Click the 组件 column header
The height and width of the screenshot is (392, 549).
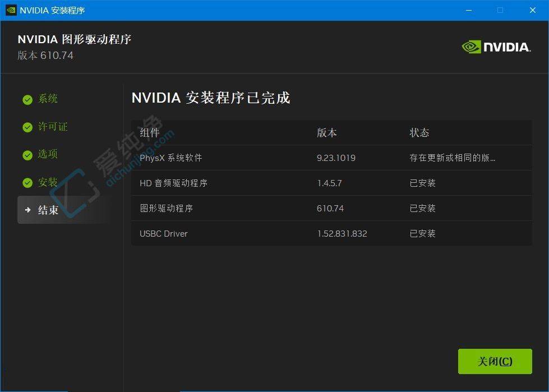150,133
